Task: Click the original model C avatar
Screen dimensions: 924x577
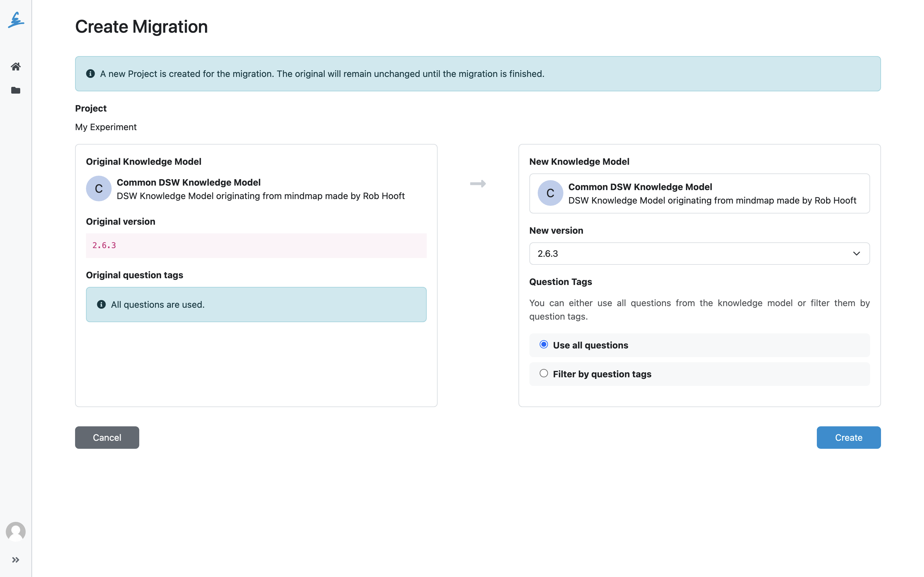Action: [x=98, y=188]
